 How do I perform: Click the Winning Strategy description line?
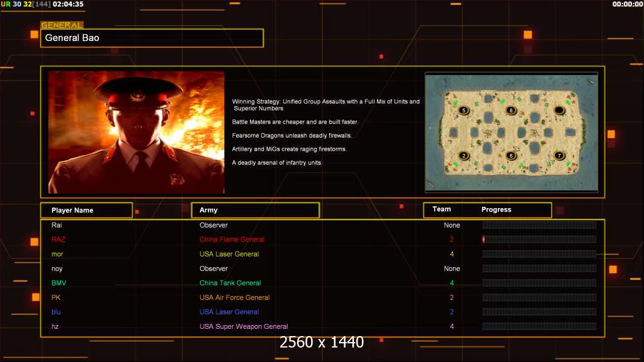pyautogui.click(x=326, y=105)
